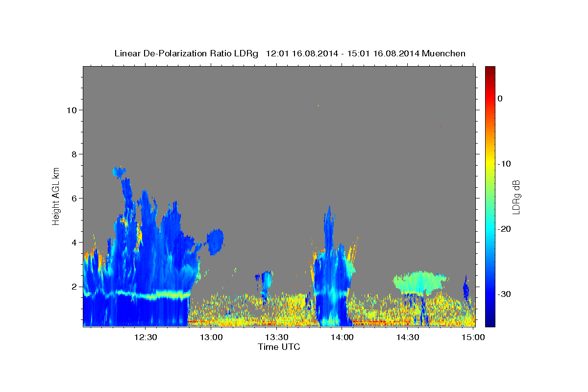Click the height label 6
Image resolution: width=588 pixels, height=392 pixels.
[74, 198]
